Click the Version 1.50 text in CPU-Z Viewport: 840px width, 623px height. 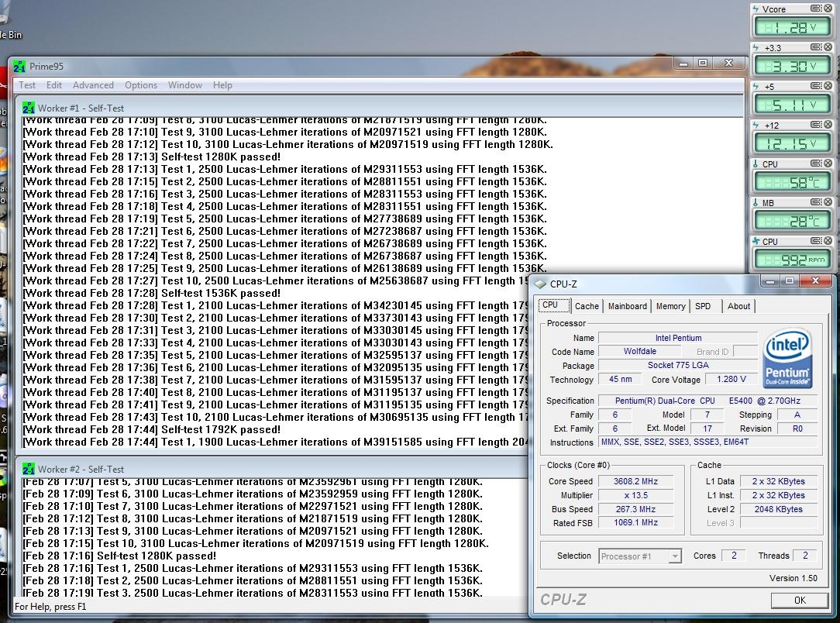[794, 579]
